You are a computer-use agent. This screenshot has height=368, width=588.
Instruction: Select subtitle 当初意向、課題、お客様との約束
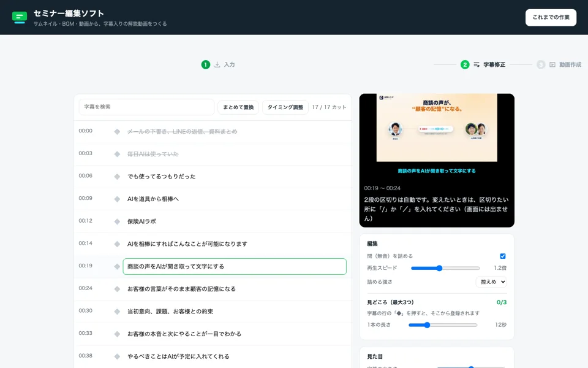(170, 312)
